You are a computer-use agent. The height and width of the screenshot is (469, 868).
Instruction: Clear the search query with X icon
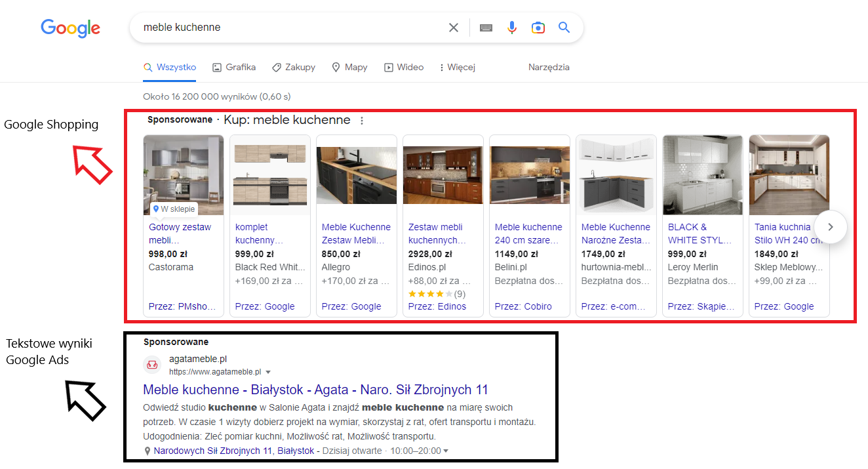pyautogui.click(x=454, y=28)
